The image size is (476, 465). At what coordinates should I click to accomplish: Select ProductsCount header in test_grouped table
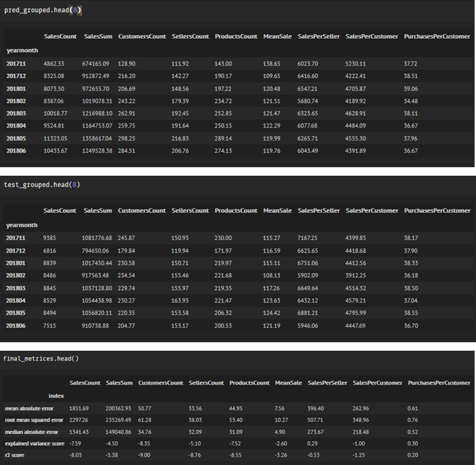tap(236, 210)
